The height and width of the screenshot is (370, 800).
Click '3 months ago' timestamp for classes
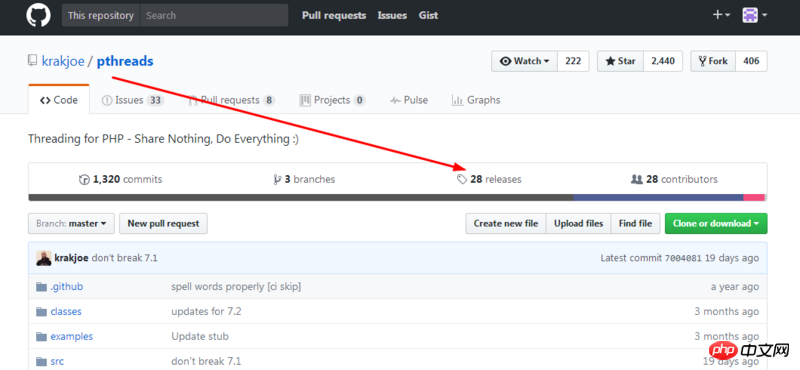tap(727, 311)
